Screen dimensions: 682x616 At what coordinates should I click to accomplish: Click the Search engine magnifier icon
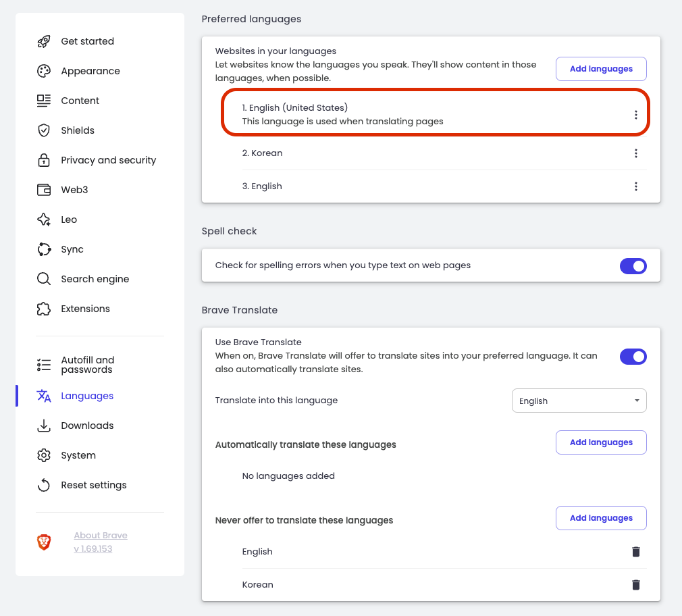coord(44,279)
